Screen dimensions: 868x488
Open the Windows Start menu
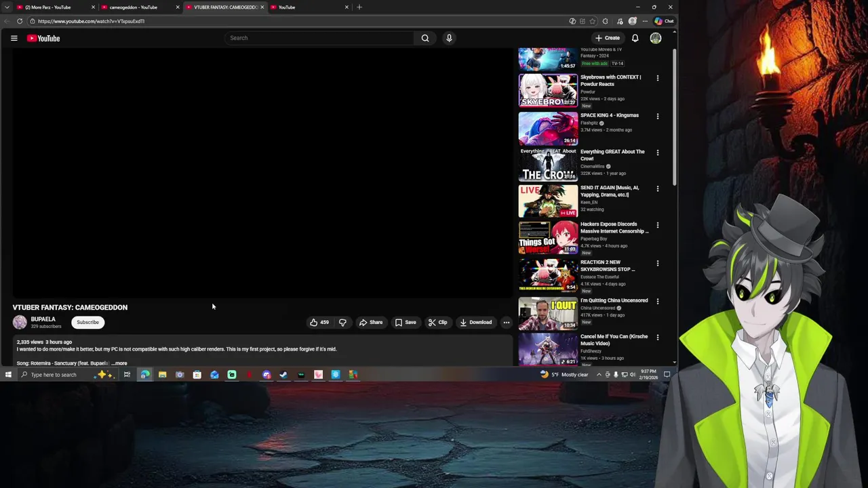click(8, 375)
